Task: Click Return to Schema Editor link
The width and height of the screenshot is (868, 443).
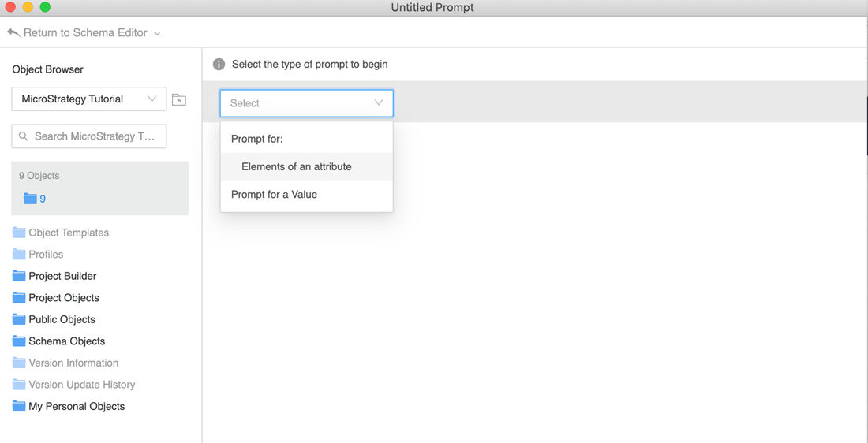Action: [85, 32]
